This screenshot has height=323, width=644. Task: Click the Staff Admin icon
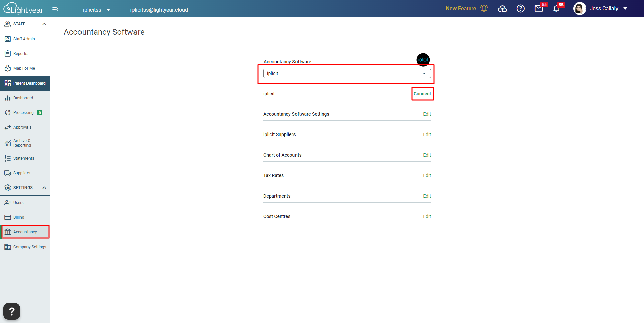(x=8, y=39)
